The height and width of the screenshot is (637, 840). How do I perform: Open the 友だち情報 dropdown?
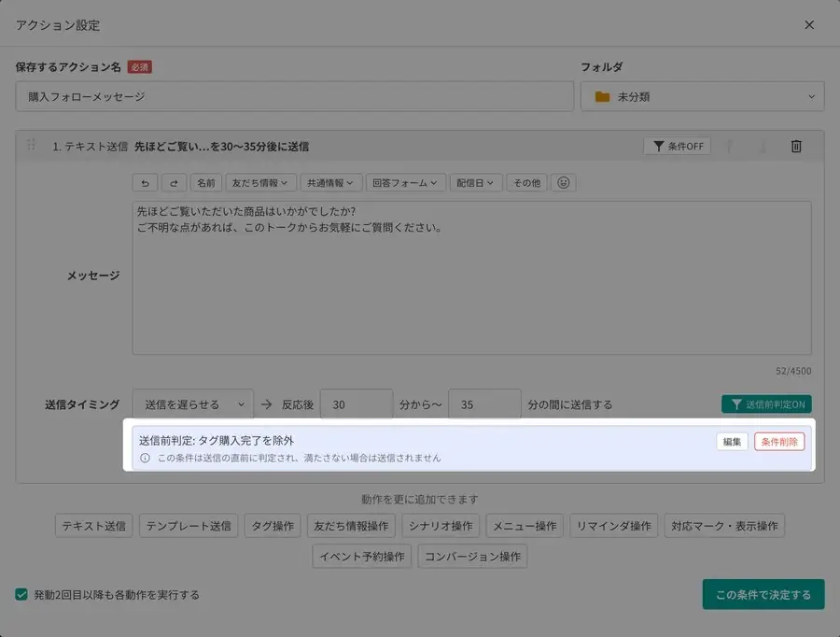tap(260, 183)
